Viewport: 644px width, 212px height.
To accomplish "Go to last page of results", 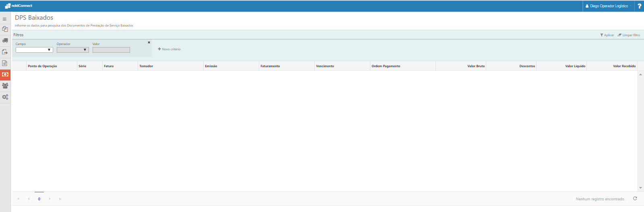I will (x=60, y=199).
